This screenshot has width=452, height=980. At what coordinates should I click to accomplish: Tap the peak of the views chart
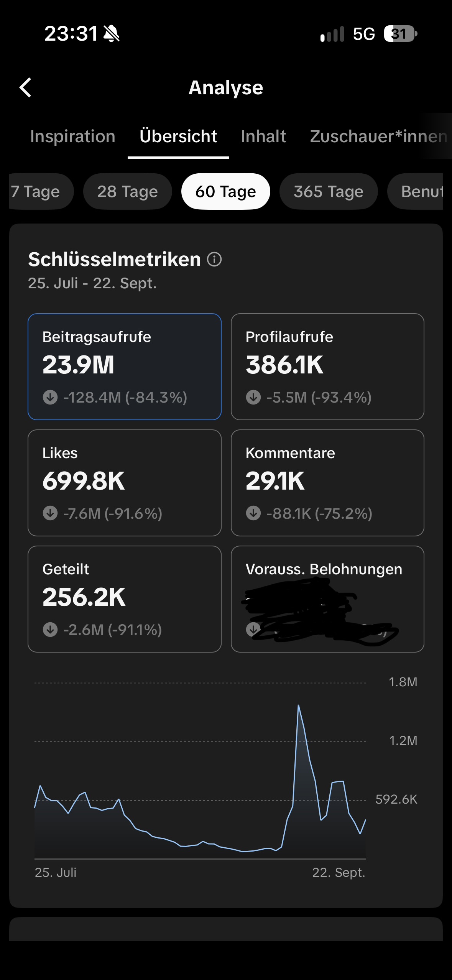click(298, 705)
